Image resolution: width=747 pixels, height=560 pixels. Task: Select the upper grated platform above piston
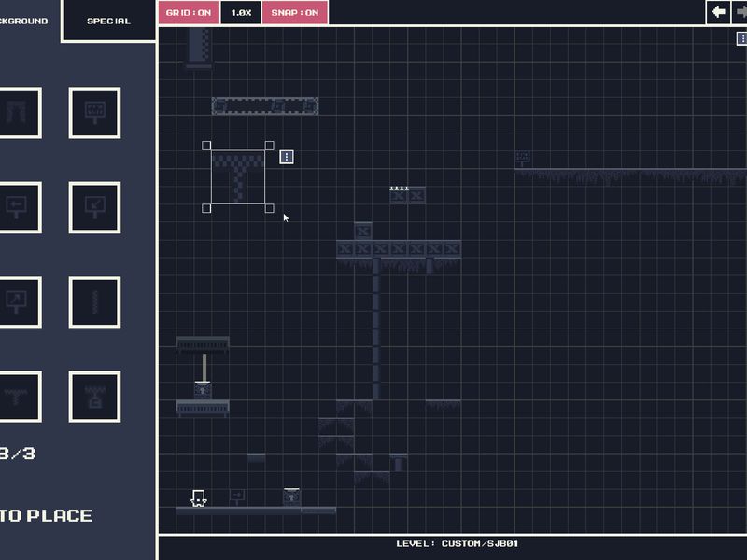pos(203,344)
